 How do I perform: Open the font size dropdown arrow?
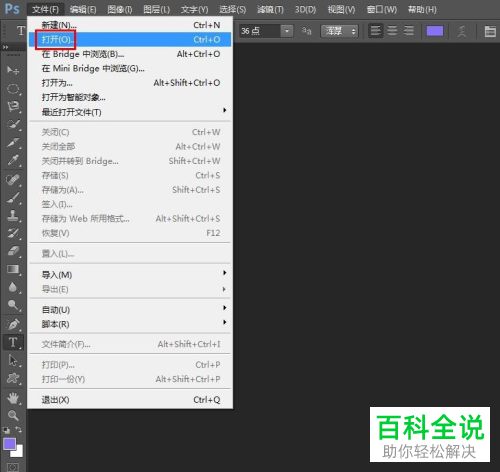[286, 31]
